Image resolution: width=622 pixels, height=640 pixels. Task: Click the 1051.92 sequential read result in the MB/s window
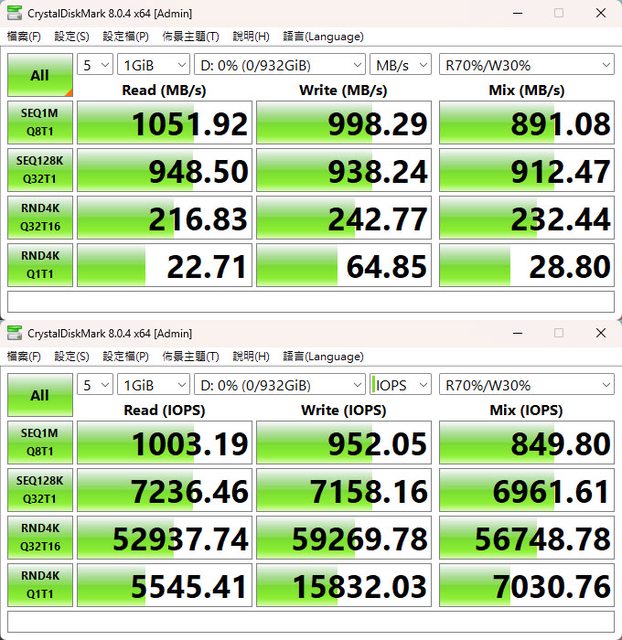coord(164,123)
